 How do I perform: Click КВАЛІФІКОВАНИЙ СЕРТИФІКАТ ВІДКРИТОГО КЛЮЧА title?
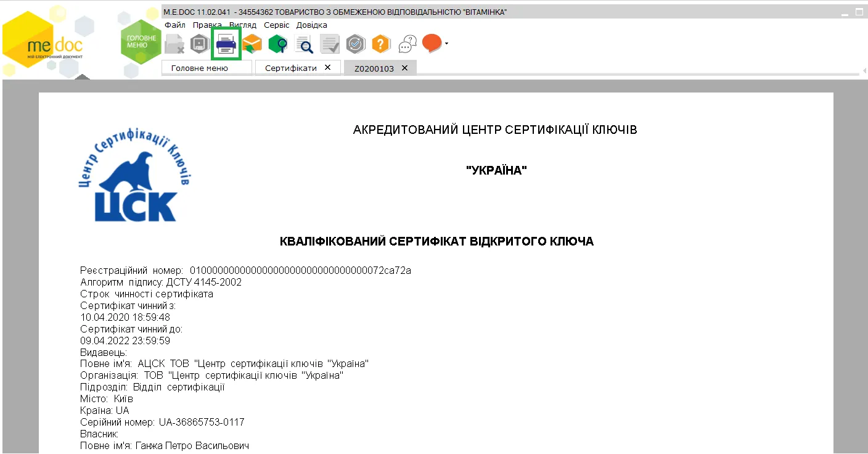(436, 242)
